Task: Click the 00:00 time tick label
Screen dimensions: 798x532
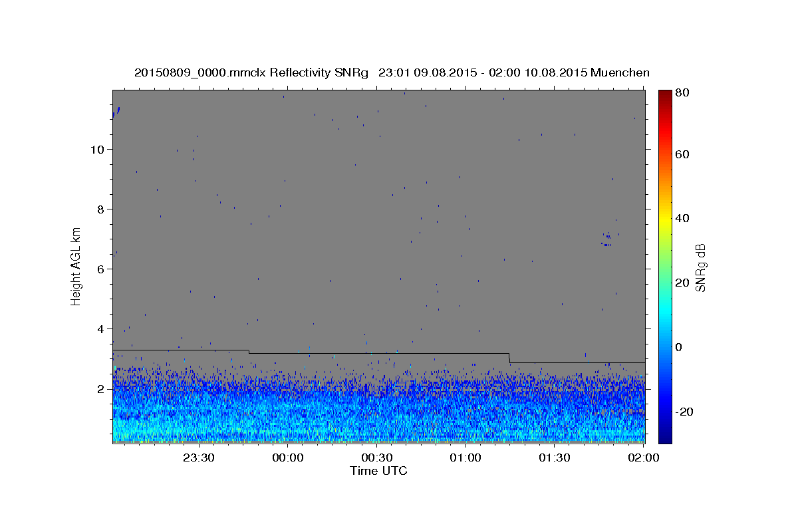Action: click(288, 458)
